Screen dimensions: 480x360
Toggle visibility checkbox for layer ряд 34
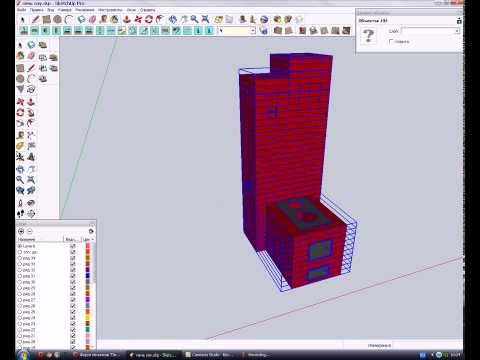click(73, 258)
